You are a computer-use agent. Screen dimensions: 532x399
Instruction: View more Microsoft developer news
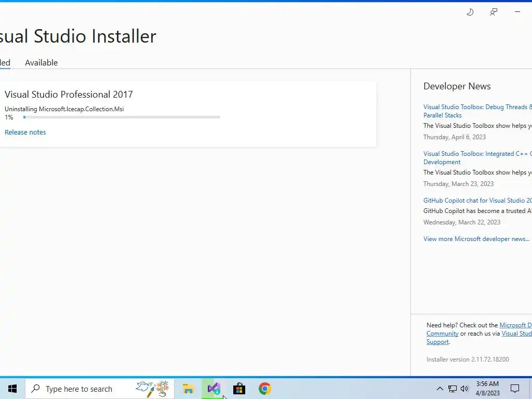tap(476, 239)
